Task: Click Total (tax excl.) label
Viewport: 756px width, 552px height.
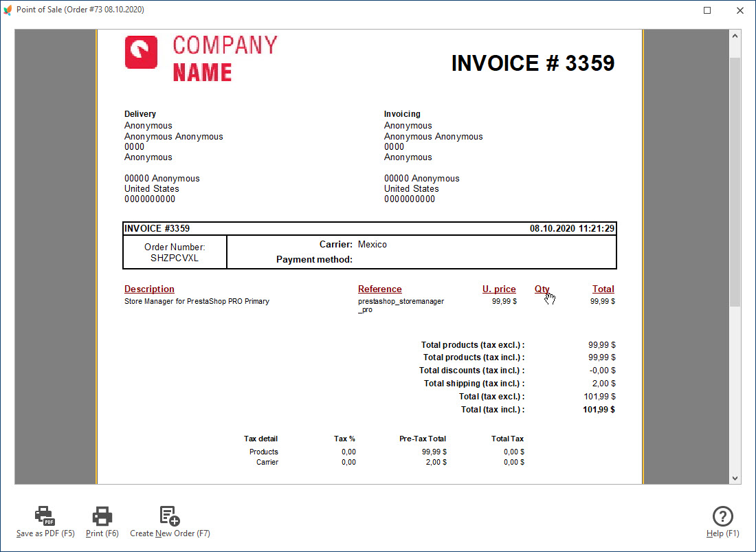Action: pyautogui.click(x=492, y=396)
